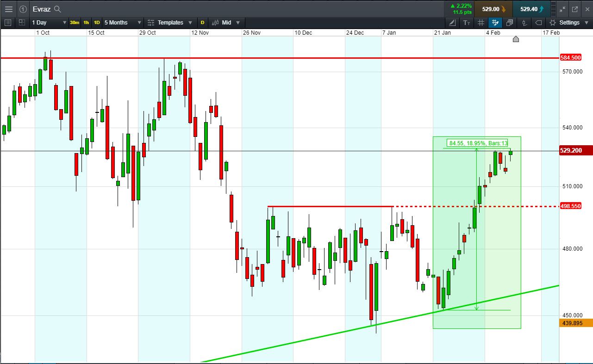Toggle the yellow D button
The width and height of the screenshot is (593, 364).
202,22
